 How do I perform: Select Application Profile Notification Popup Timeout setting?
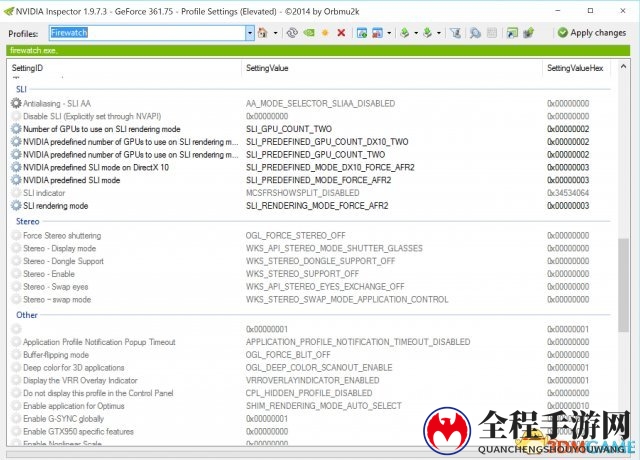coord(99,342)
